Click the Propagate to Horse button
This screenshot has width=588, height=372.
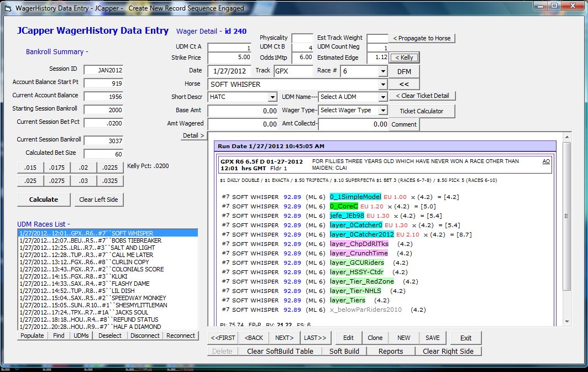(422, 38)
